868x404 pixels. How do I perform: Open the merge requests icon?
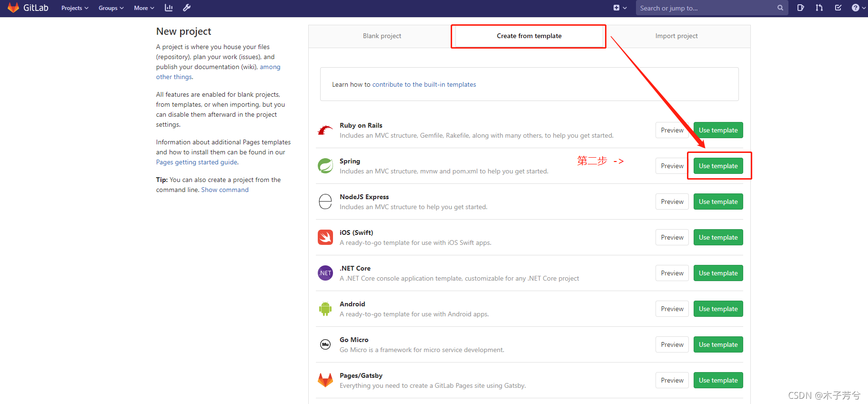pyautogui.click(x=819, y=8)
